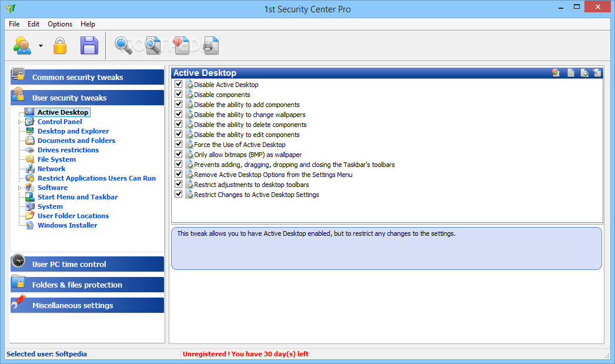Click the Control Panel tree icon
The height and width of the screenshot is (364, 615).
30,122
